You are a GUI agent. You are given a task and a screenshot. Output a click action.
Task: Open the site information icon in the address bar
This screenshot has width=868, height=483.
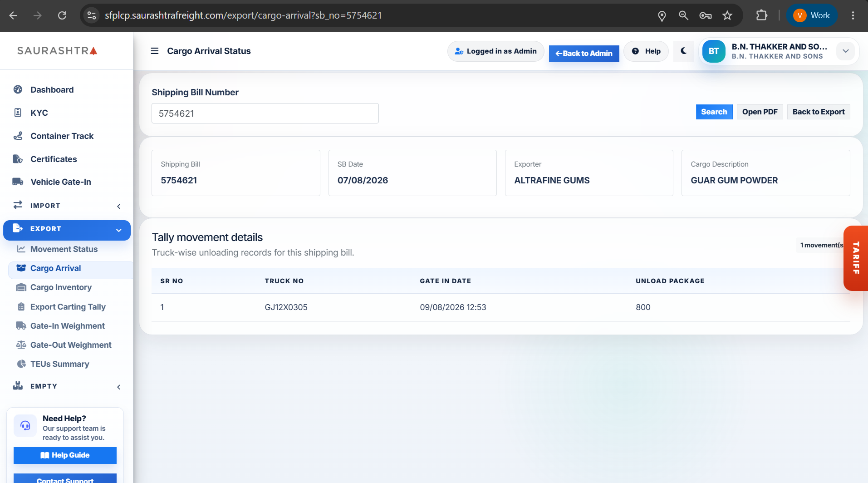click(x=92, y=15)
